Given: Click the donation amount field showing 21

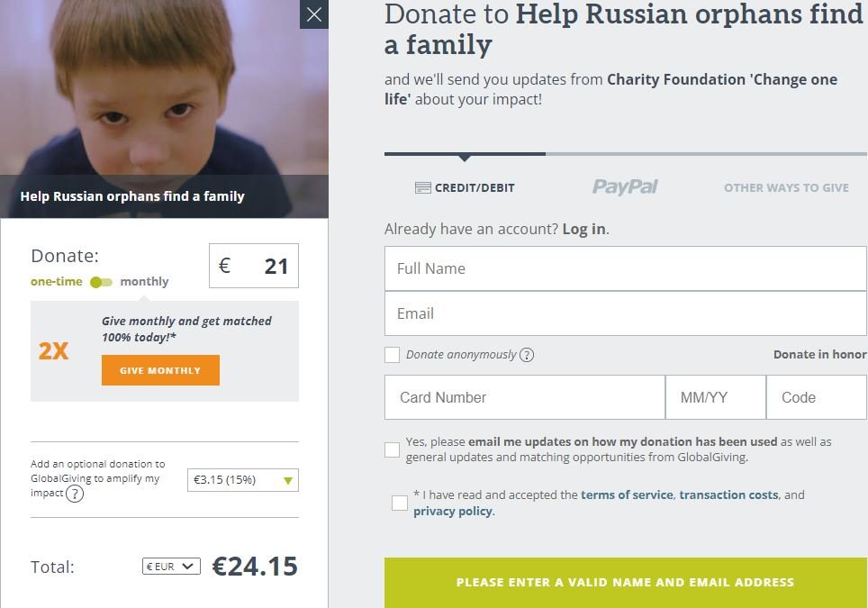Looking at the screenshot, I should click(x=254, y=266).
